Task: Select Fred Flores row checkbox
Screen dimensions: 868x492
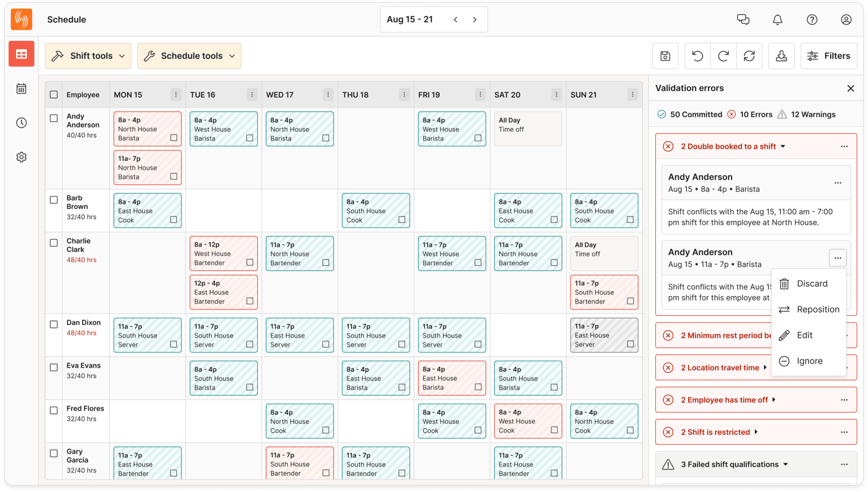Action: (x=54, y=411)
